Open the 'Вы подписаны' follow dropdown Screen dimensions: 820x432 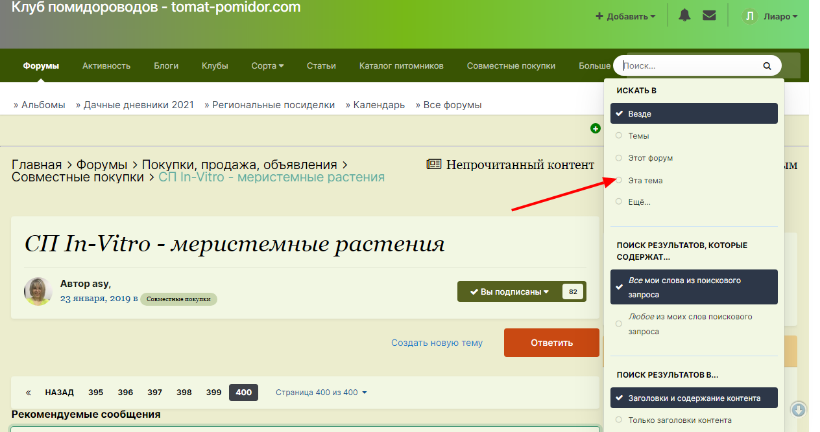coord(509,292)
